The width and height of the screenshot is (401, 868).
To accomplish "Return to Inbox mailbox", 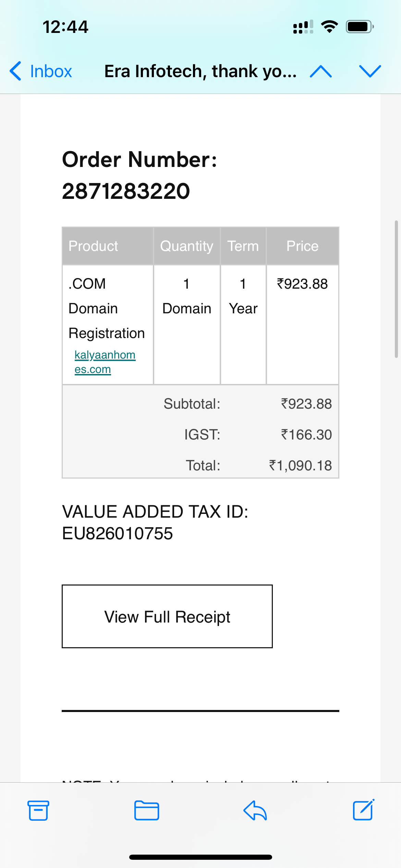I will (51, 71).
